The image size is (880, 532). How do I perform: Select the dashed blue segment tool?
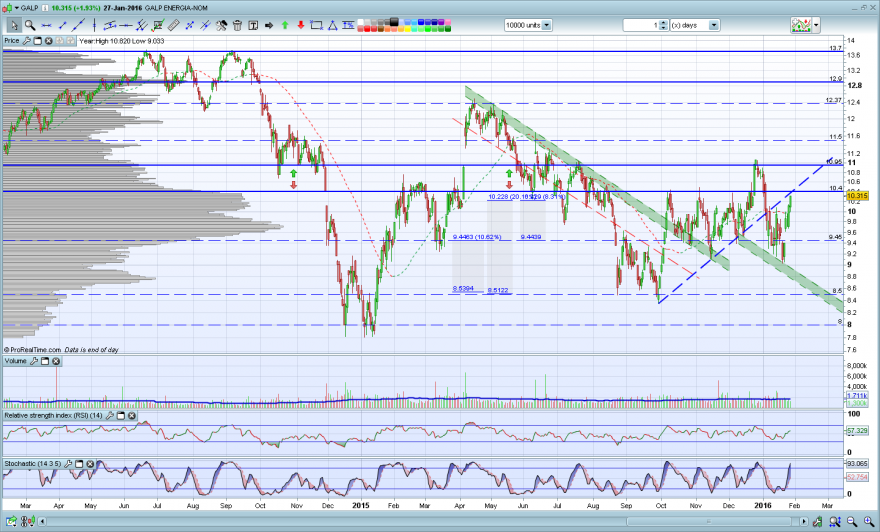coord(190,25)
